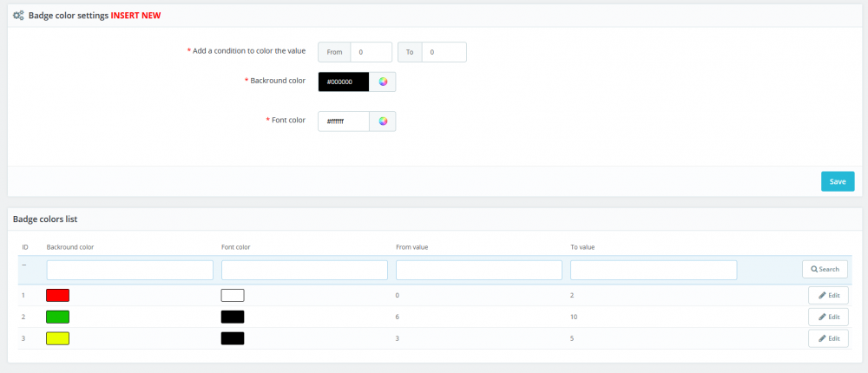Select the green background swatch in row 2
The image size is (868, 373).
(x=57, y=317)
